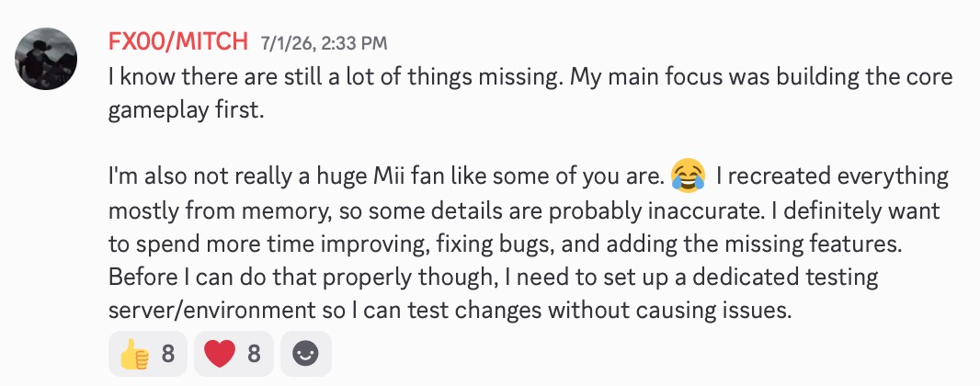Click the red heart emoji icon
The image size is (980, 386).
pos(220,354)
